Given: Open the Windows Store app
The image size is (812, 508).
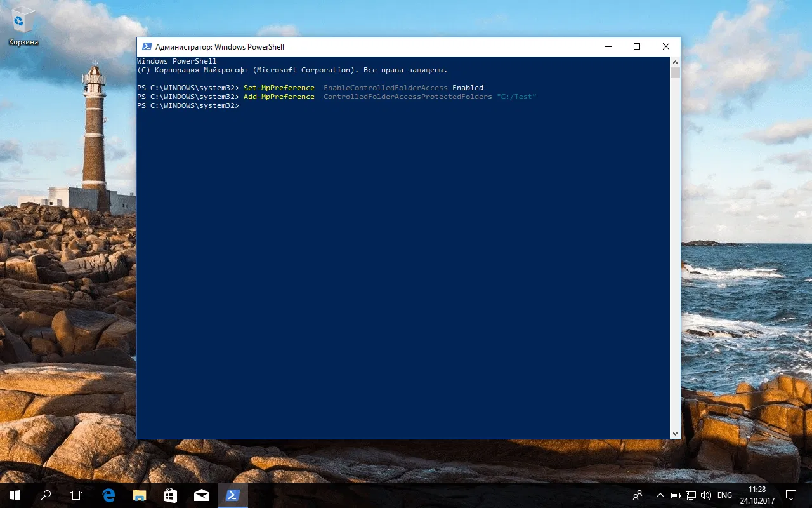Looking at the screenshot, I should point(169,495).
